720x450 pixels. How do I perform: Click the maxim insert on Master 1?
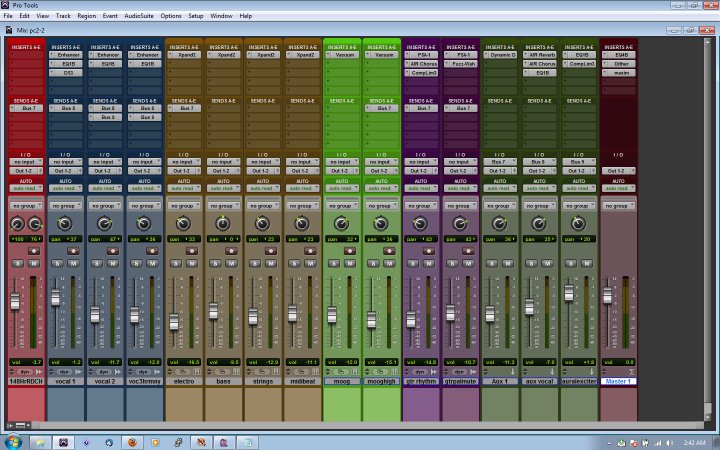click(x=620, y=73)
